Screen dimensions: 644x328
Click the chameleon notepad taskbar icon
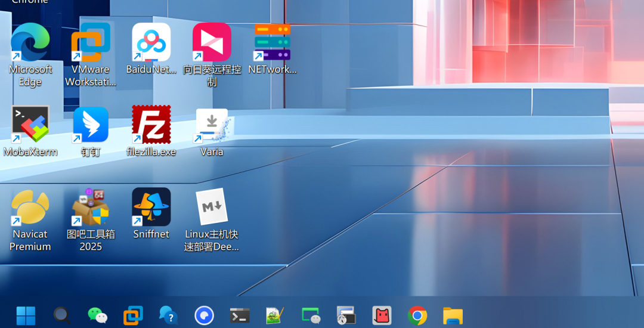275,315
